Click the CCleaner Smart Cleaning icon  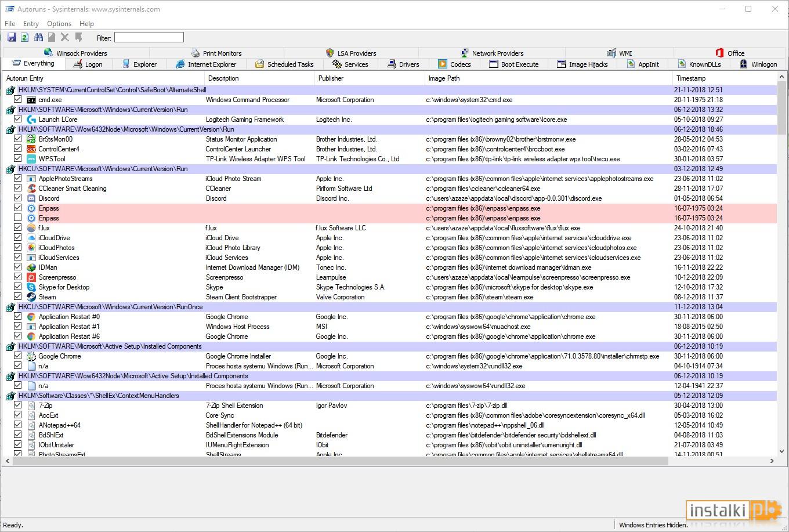click(x=31, y=189)
